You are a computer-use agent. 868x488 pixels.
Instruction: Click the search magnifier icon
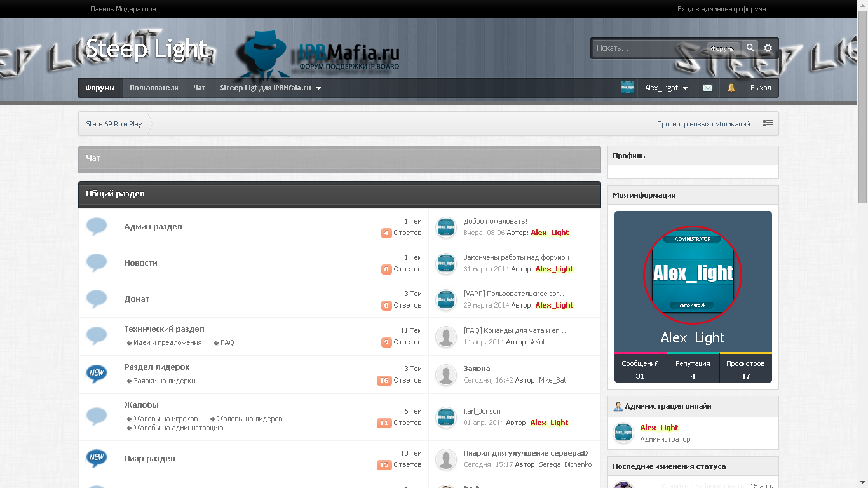click(750, 48)
